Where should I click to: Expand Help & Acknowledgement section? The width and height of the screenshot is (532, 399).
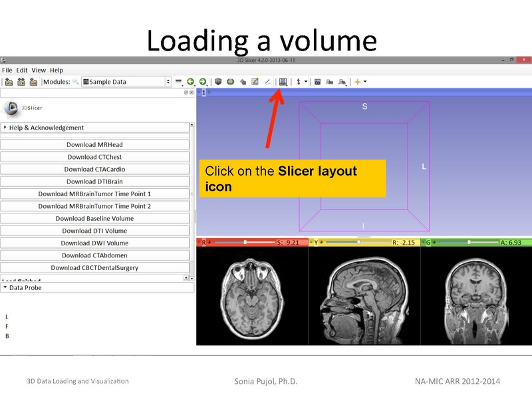coord(94,128)
